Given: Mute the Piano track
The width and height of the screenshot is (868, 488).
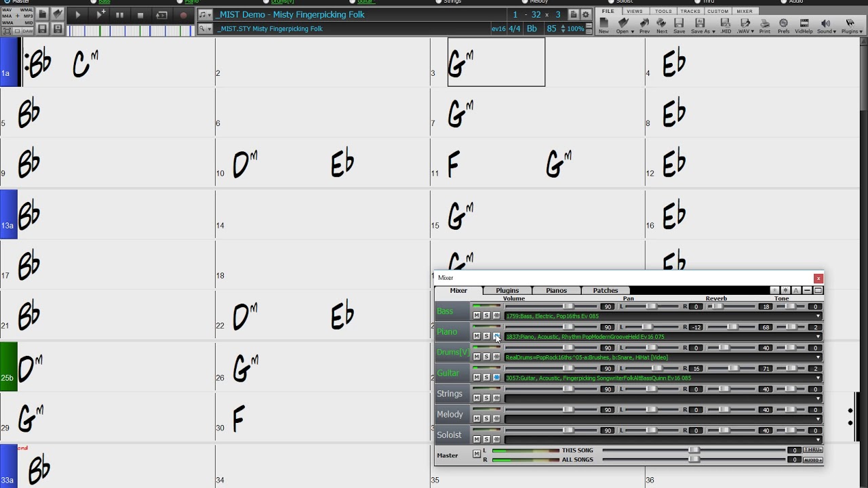Looking at the screenshot, I should [x=477, y=336].
